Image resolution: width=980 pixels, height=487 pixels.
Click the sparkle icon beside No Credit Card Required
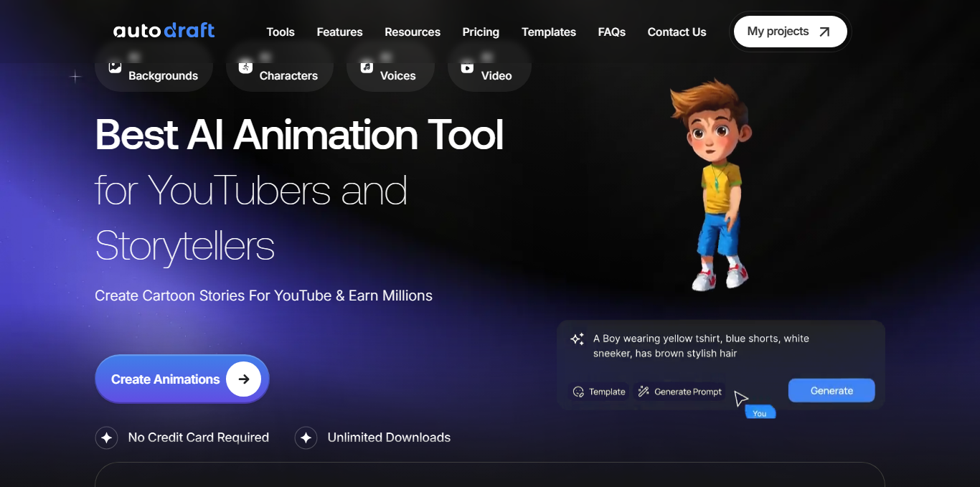coord(106,438)
